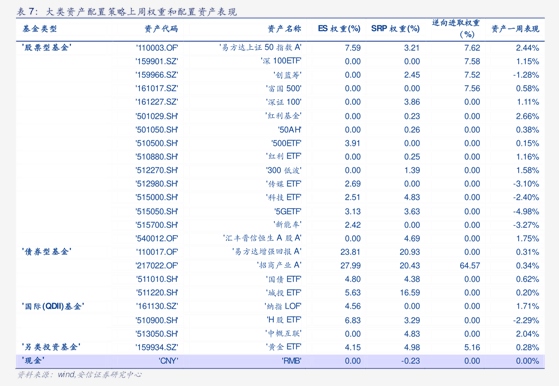Click the asset code '159966.SZ'
Viewport: 559px width, 386px height.
157,75
